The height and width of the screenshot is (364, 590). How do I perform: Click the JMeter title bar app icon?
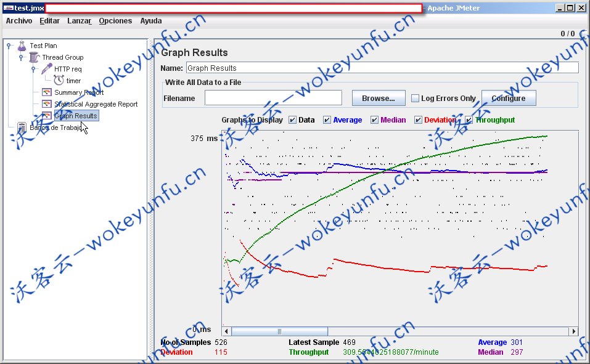tap(8, 8)
